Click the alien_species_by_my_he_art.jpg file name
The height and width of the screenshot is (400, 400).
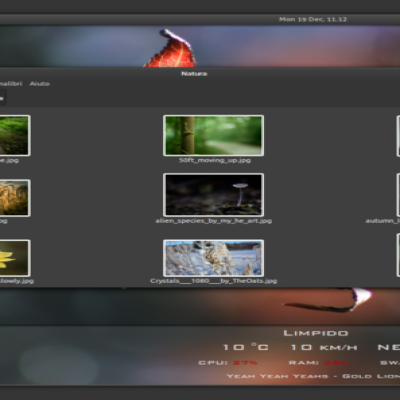(214, 221)
